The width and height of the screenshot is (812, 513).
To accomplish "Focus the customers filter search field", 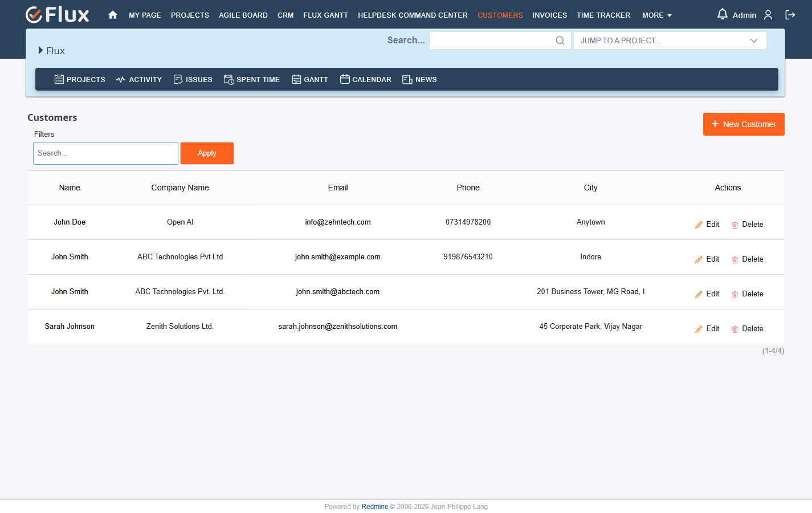I will click(105, 153).
